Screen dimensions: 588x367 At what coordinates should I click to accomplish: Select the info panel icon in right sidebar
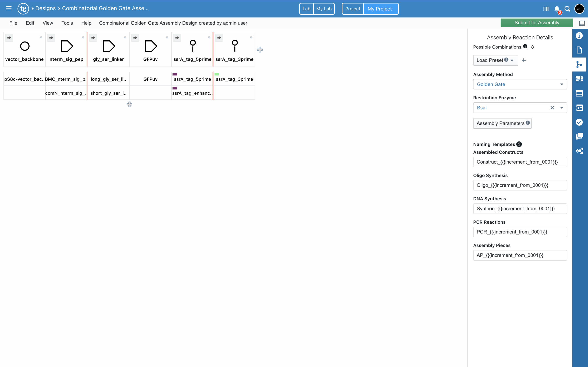(x=580, y=36)
